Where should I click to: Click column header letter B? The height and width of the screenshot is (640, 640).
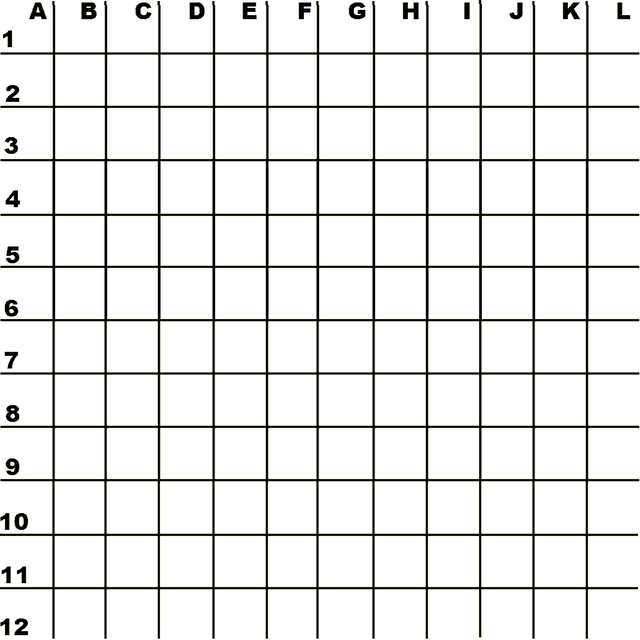tap(89, 11)
